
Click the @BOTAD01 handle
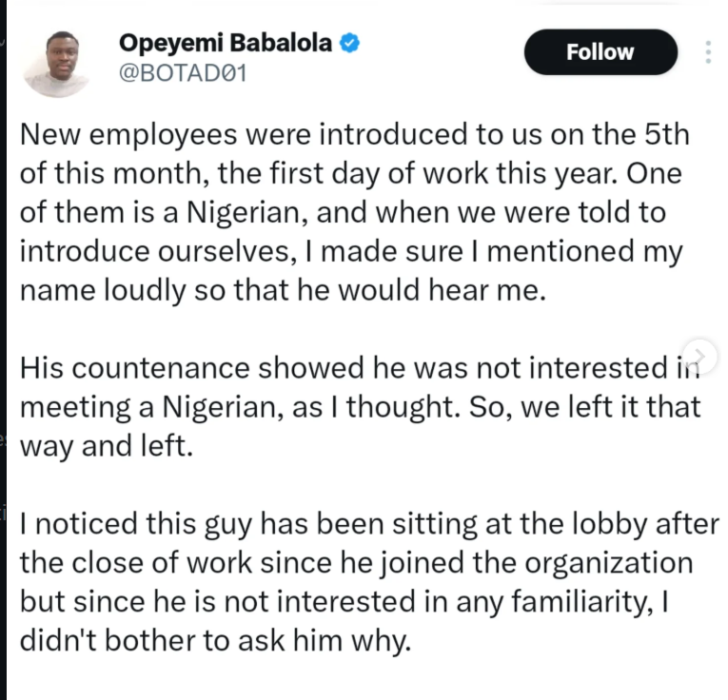pyautogui.click(x=181, y=72)
